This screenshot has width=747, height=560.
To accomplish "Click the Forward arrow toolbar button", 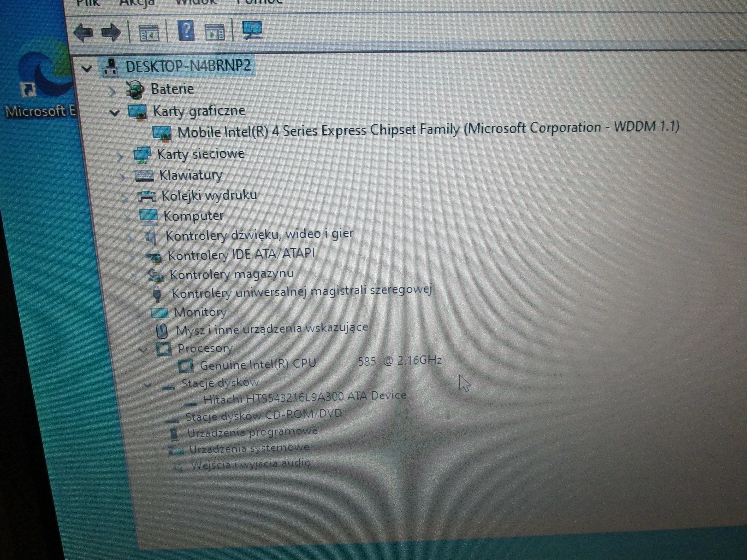I will (x=111, y=32).
